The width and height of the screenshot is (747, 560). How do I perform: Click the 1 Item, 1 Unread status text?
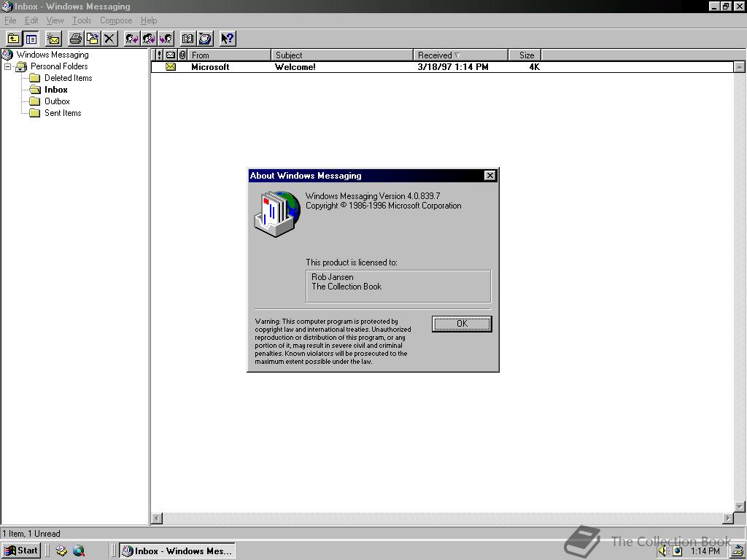(31, 533)
